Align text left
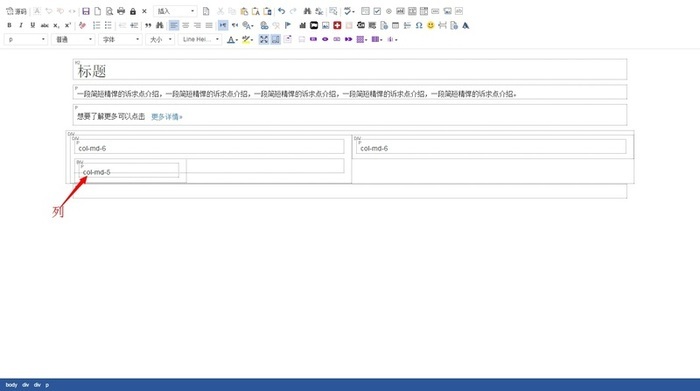The image size is (700, 391). (174, 25)
